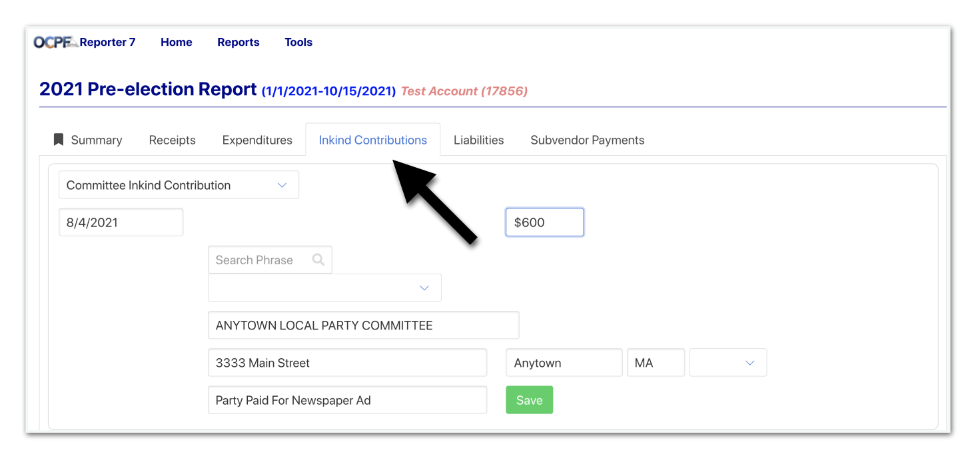Open the Committee Inkind Contribution dropdown

179,185
